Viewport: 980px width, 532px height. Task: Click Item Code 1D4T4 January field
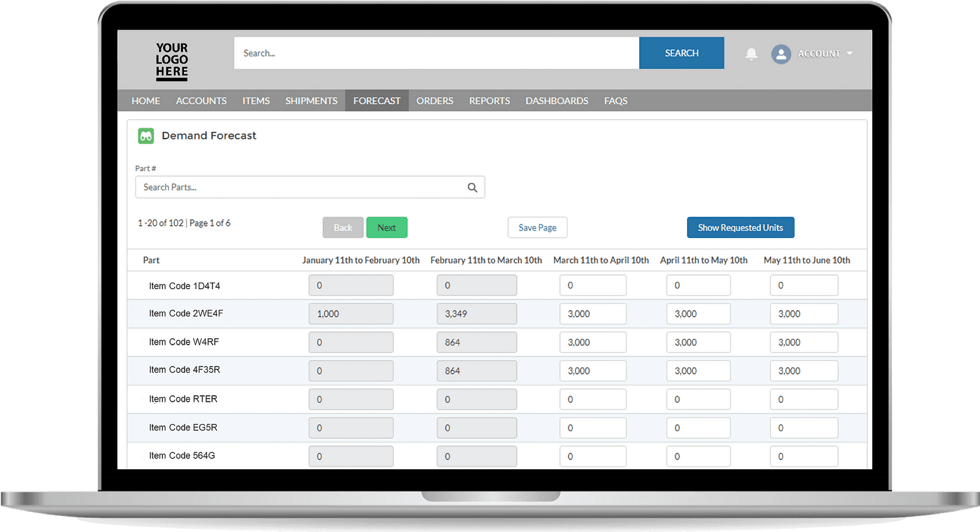351,285
